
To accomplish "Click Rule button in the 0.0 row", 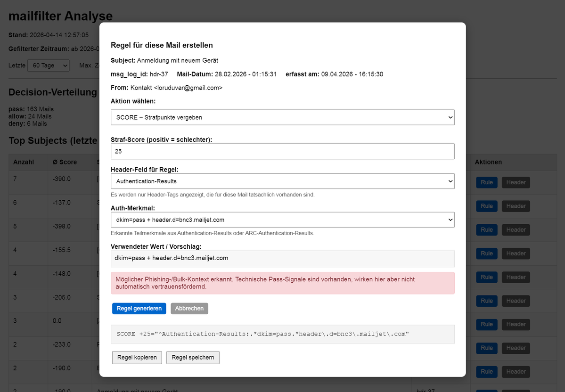I will pos(487,324).
